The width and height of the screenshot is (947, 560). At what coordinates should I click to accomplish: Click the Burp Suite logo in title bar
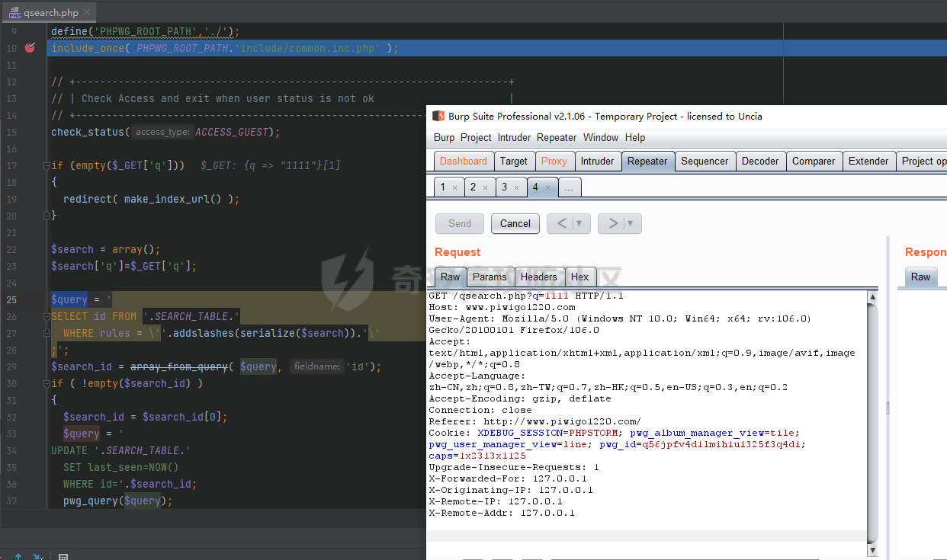[x=438, y=116]
